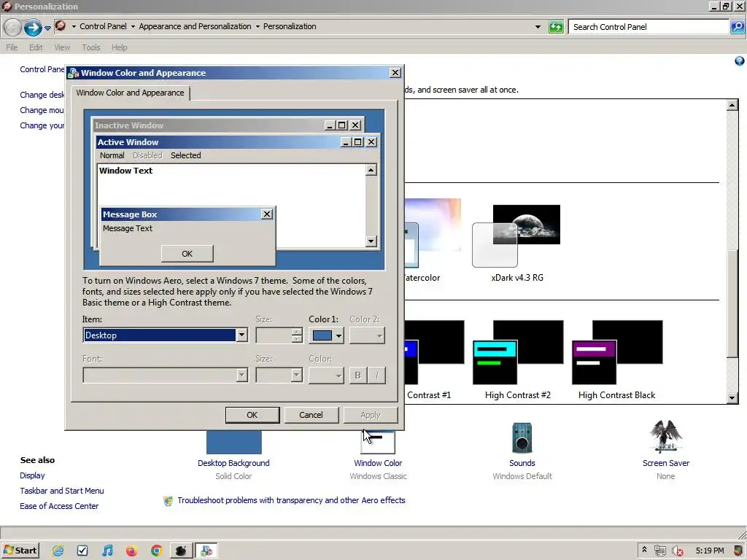747x560 pixels.
Task: Open the Display link under See also
Action: coord(32,475)
